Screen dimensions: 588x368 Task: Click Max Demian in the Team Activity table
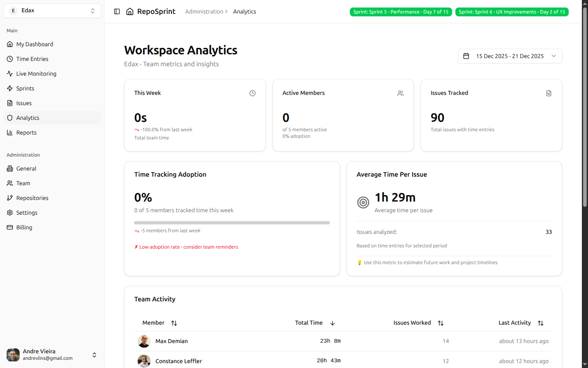pyautogui.click(x=171, y=341)
